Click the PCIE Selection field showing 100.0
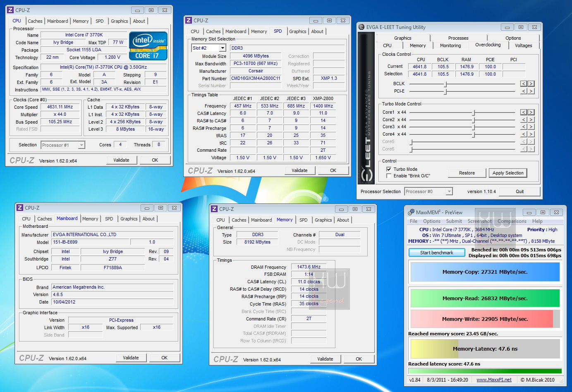Viewport: 572px width, 392px height. (490, 74)
